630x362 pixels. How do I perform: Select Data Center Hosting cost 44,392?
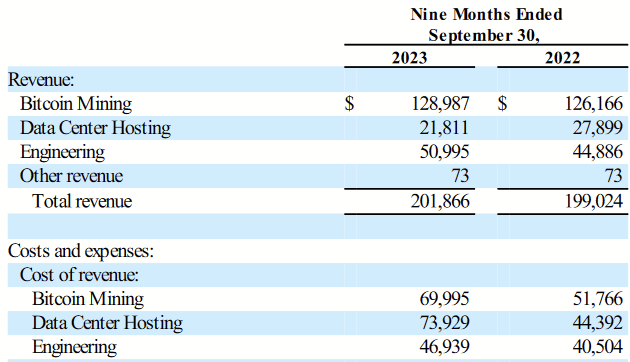pos(597,323)
